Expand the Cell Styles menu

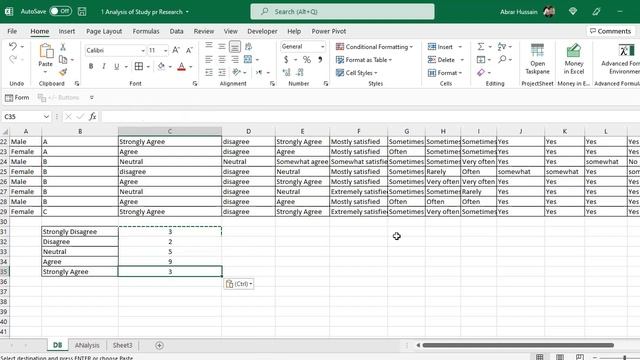point(356,73)
